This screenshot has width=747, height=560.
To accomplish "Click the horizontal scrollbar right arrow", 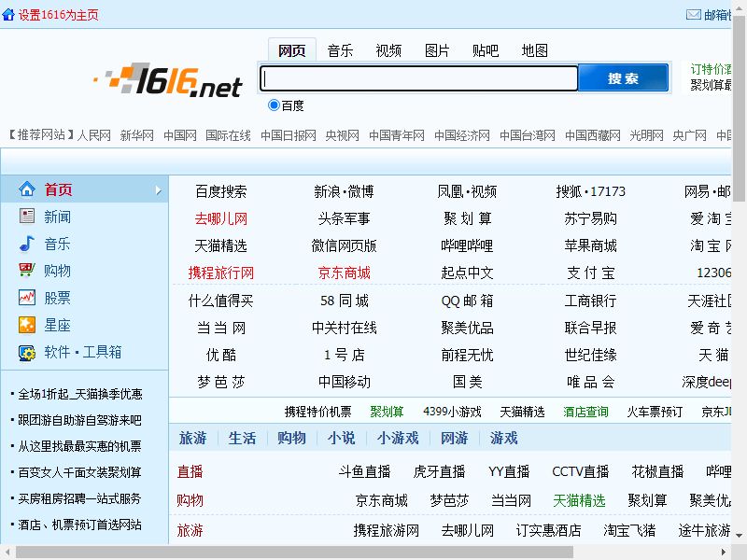I will click(x=724, y=553).
